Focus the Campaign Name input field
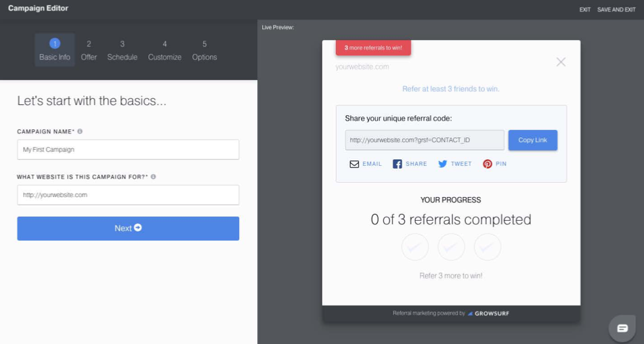Image resolution: width=644 pixels, height=344 pixels. (x=128, y=150)
